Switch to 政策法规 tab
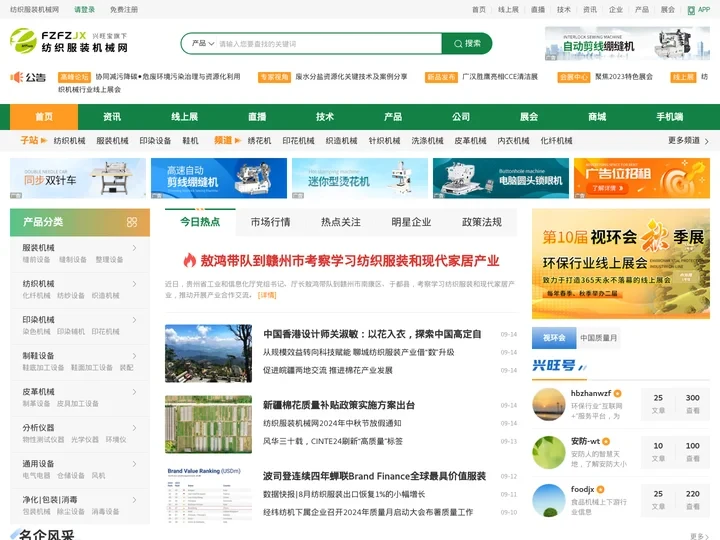The image size is (720, 540). click(482, 222)
